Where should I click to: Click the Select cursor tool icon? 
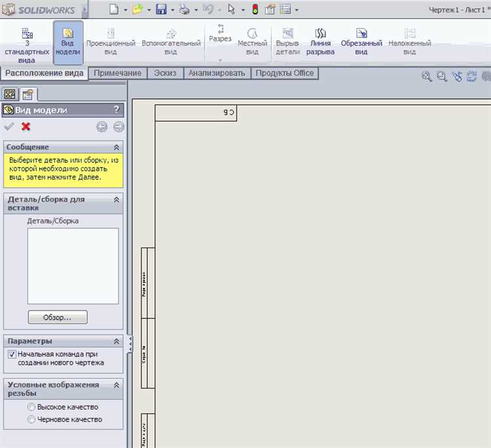pos(231,9)
